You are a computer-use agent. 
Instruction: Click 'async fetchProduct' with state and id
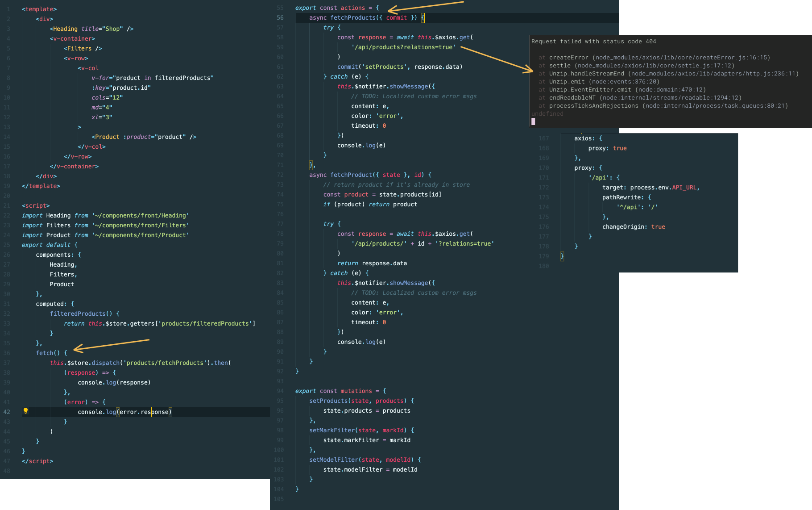click(x=370, y=175)
